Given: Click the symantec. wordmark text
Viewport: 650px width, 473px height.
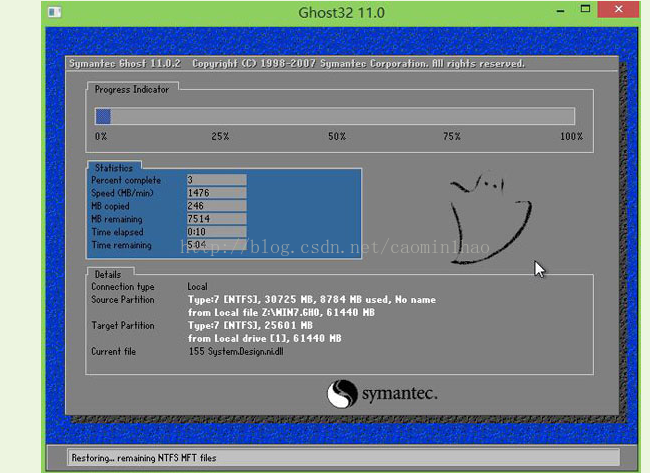Looking at the screenshot, I should (400, 393).
